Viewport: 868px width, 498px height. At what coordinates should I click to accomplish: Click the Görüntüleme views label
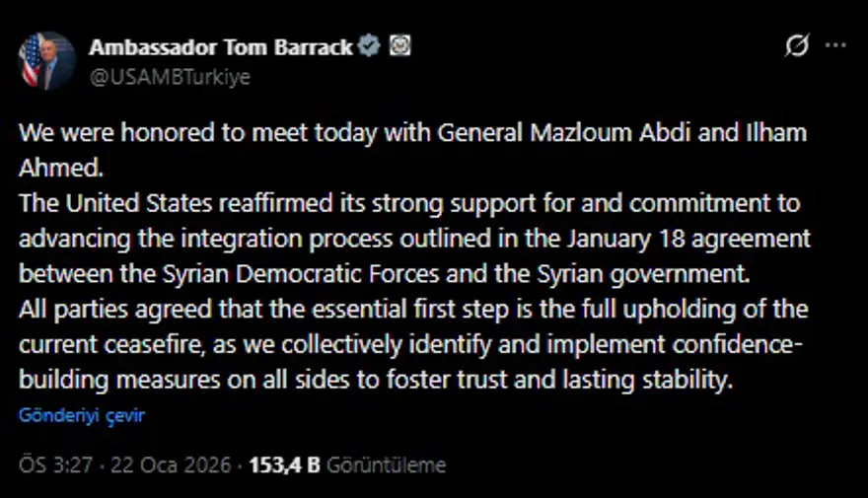click(386, 465)
